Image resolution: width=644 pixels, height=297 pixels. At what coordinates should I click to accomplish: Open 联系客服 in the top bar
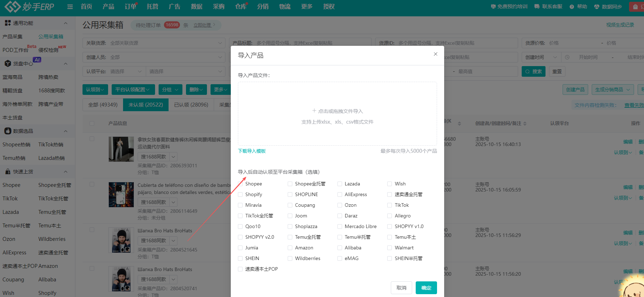click(548, 6)
